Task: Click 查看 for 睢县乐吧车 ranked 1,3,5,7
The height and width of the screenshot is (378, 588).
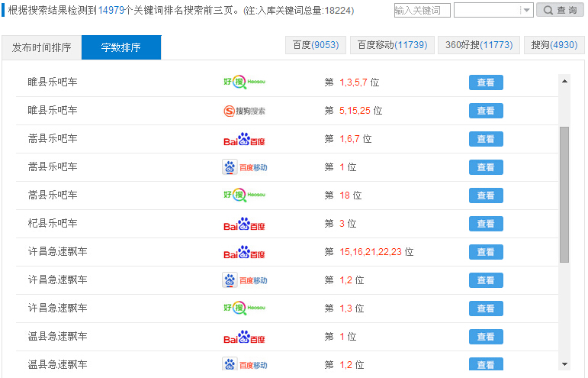Action: pyautogui.click(x=486, y=82)
